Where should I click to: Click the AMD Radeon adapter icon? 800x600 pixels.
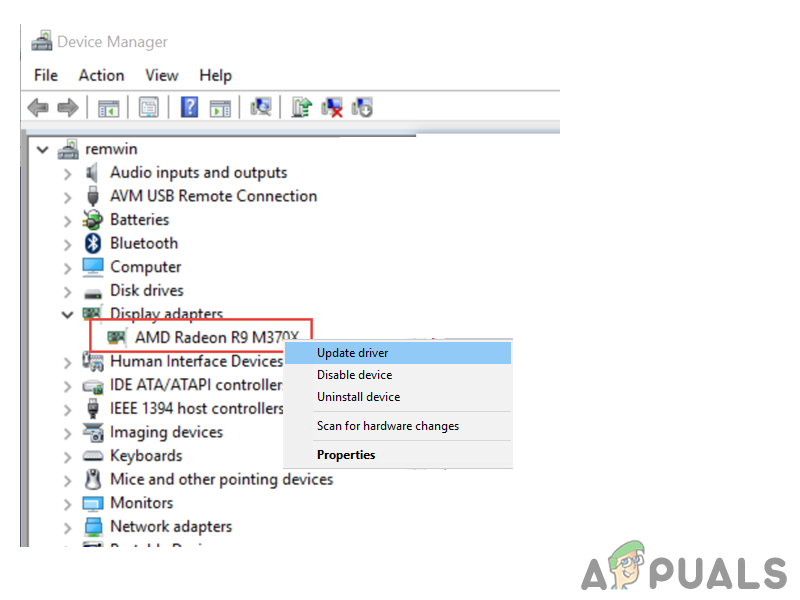(117, 337)
